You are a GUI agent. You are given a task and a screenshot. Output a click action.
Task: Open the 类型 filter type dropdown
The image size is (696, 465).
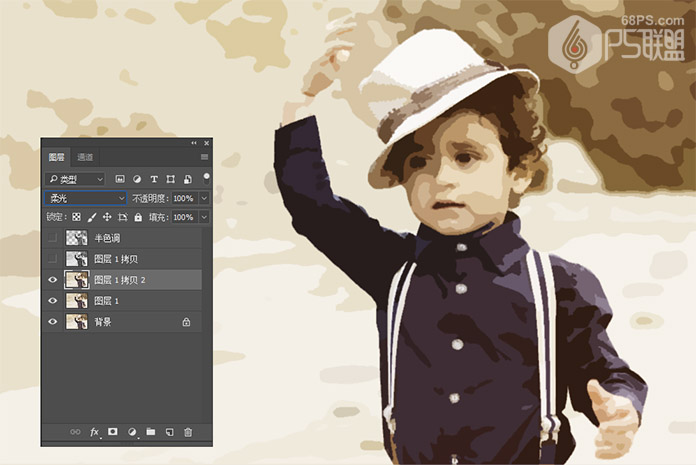click(75, 179)
